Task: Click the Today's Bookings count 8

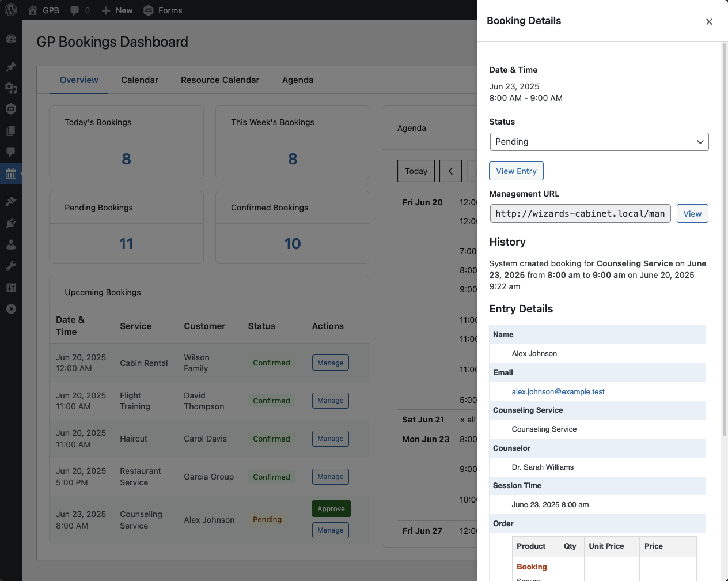Action: [126, 159]
